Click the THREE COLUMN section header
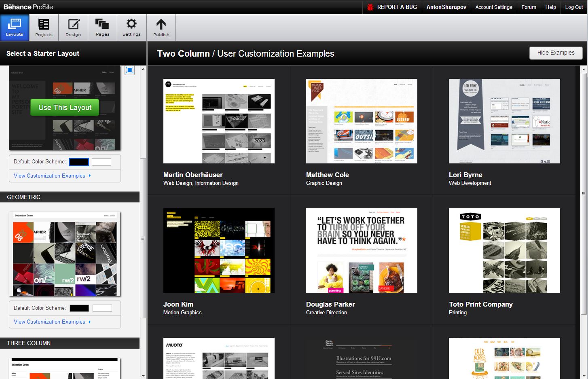Viewport: 588px width, 379px height. tap(70, 343)
